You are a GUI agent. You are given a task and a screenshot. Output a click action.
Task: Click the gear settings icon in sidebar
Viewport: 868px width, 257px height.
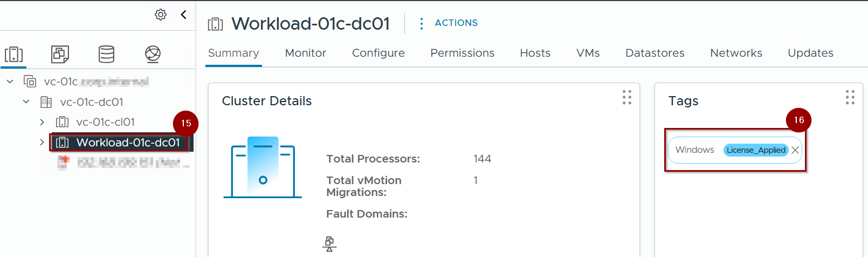click(161, 15)
